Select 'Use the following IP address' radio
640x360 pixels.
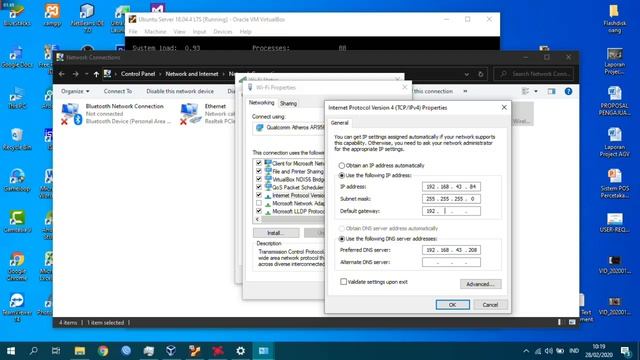pos(342,176)
